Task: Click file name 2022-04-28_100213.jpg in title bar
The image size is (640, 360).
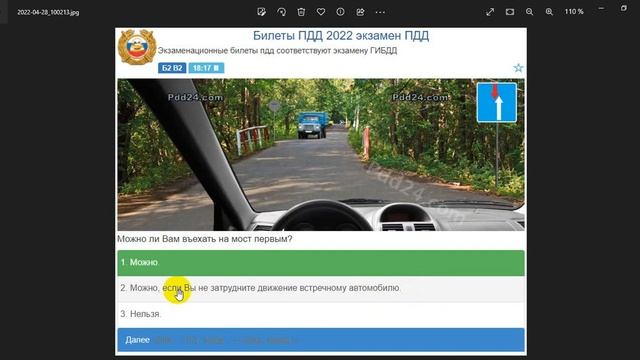Action: (48, 12)
